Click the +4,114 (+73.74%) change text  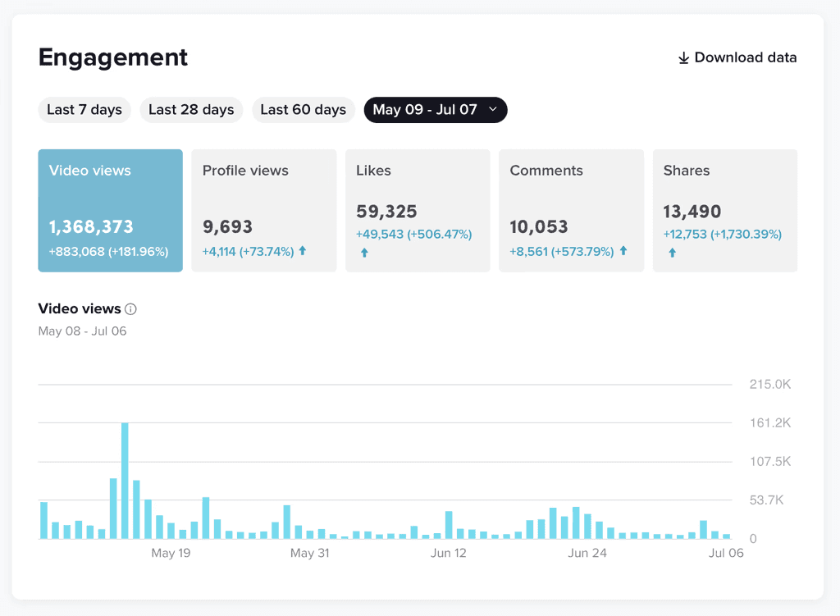coord(248,251)
